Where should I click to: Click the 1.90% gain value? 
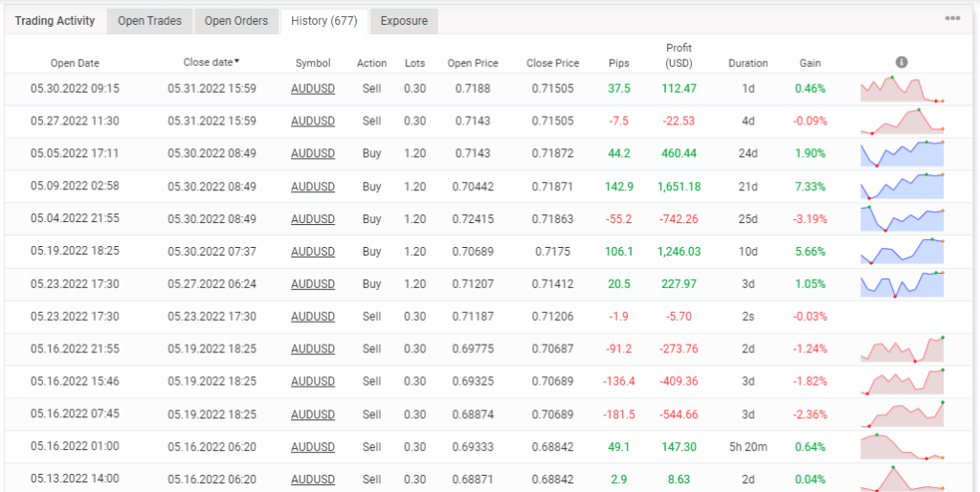(810, 154)
